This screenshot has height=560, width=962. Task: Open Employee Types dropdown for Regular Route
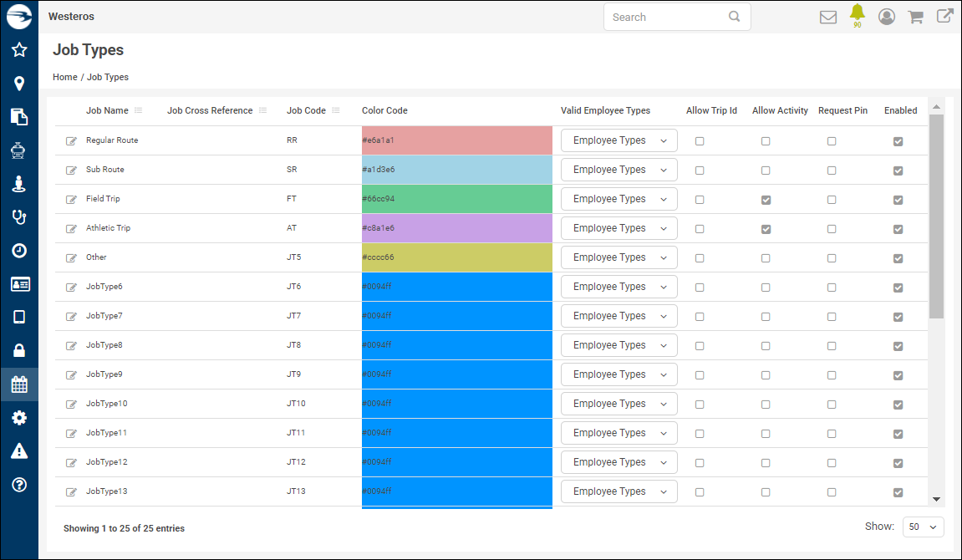pos(619,140)
